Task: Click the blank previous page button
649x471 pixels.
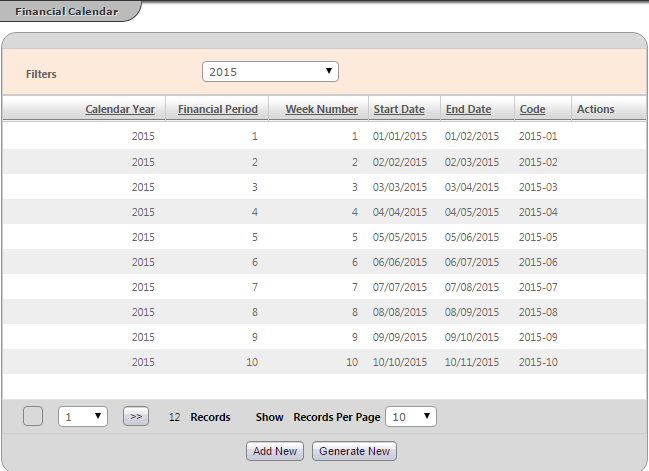Action: (33, 416)
